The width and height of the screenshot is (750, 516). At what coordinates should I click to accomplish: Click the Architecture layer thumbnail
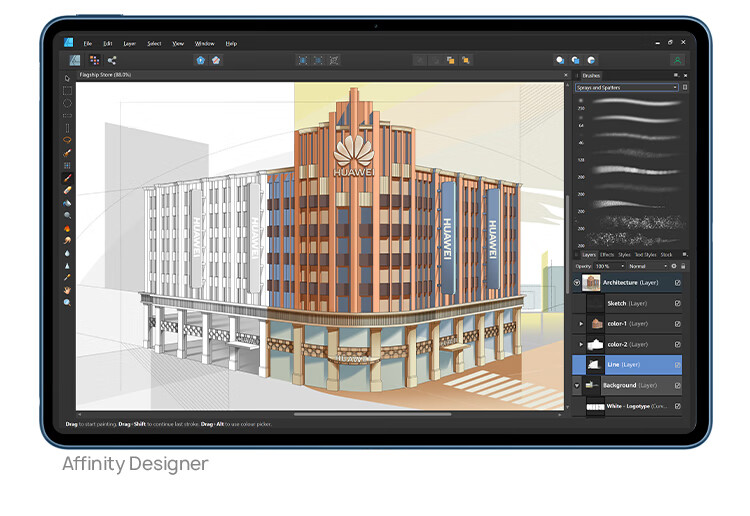(591, 283)
